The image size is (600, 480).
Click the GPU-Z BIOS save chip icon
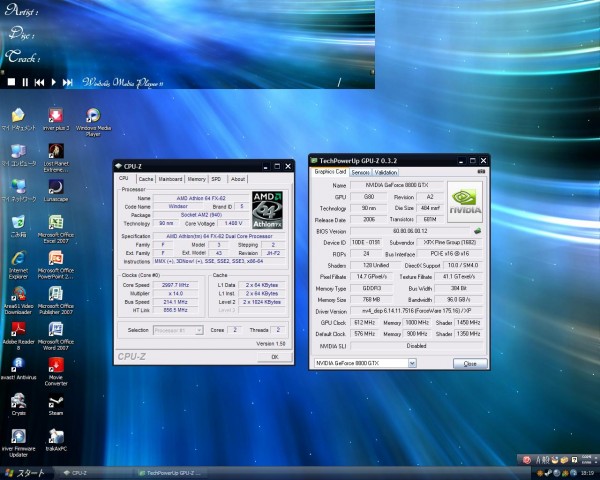coord(477,231)
